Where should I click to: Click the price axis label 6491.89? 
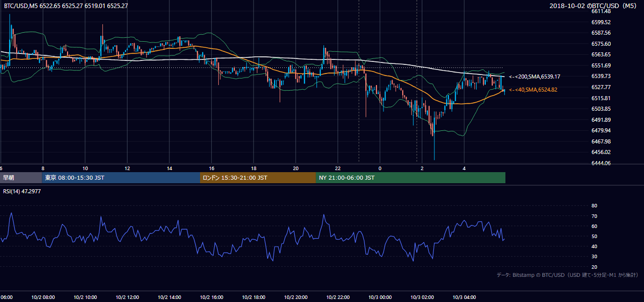click(601, 120)
